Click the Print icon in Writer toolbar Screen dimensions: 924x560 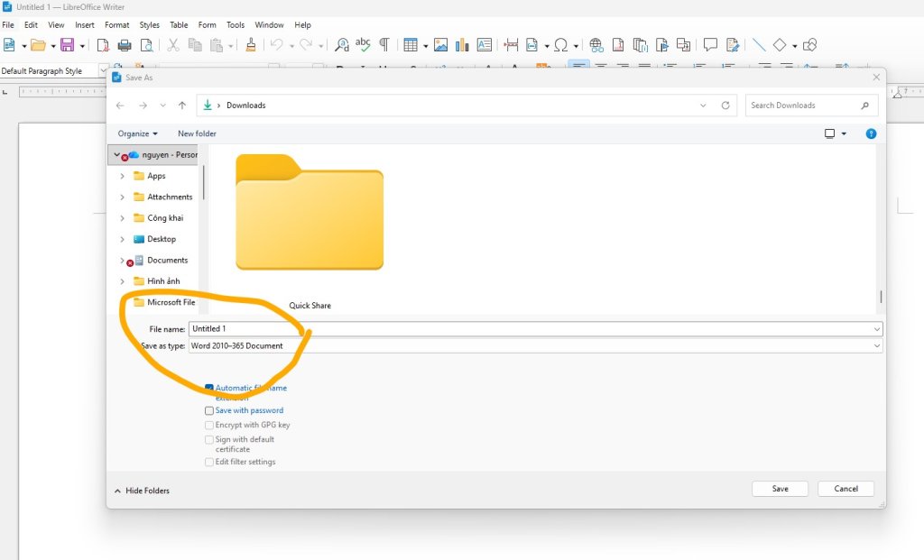click(x=125, y=45)
